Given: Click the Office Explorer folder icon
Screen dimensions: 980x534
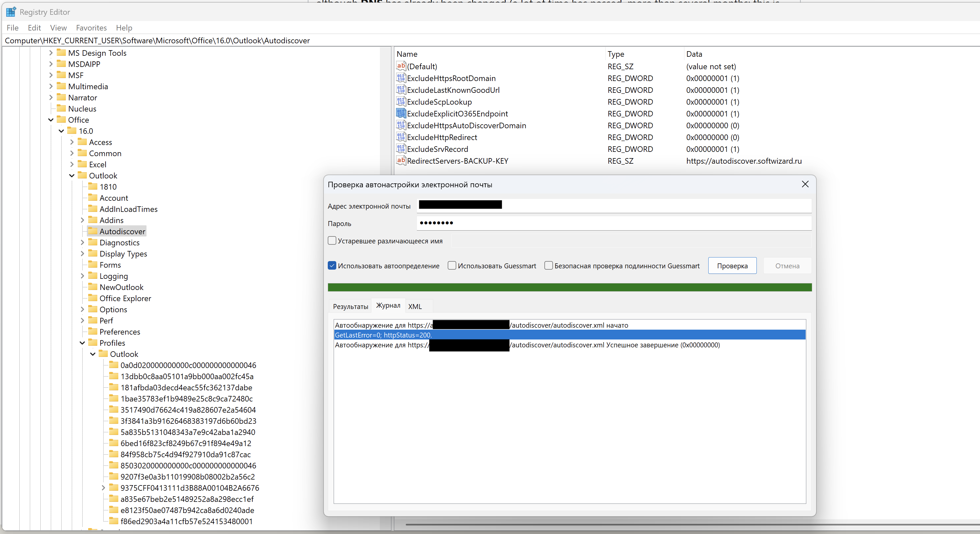Looking at the screenshot, I should [92, 298].
